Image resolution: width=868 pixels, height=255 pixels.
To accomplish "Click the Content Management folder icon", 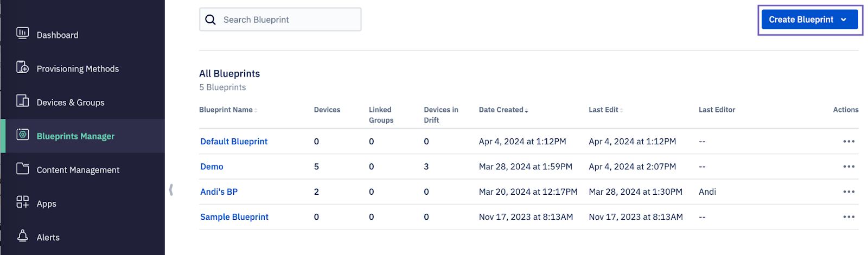I will [x=22, y=169].
